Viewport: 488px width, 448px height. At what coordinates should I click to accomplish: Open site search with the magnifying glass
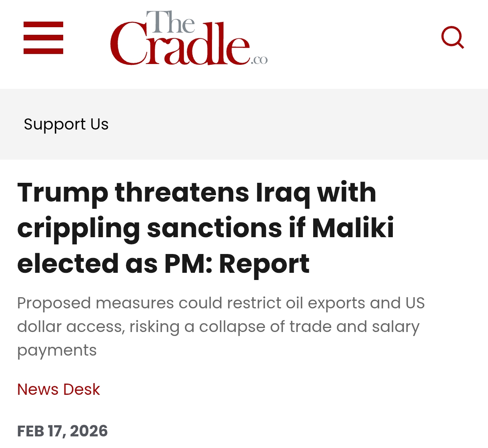[x=452, y=38]
